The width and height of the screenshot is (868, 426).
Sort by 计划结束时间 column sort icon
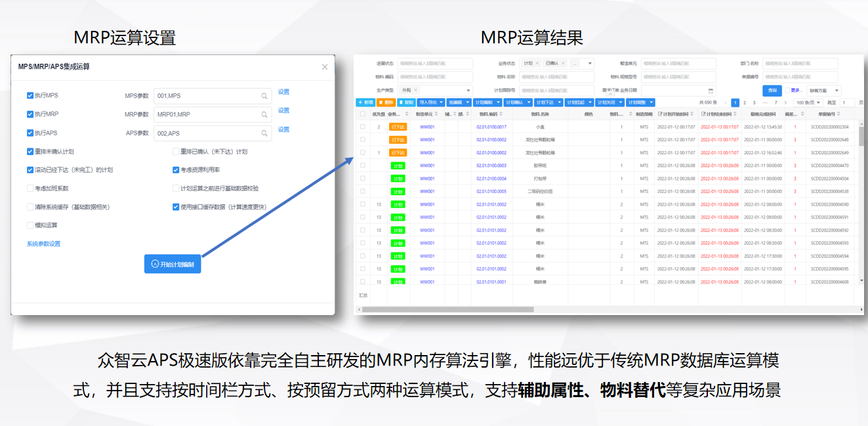[x=735, y=114]
